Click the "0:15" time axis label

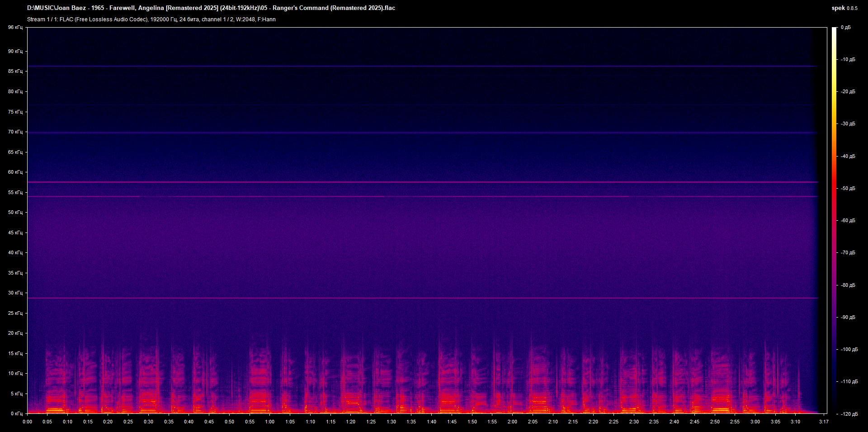(x=88, y=422)
